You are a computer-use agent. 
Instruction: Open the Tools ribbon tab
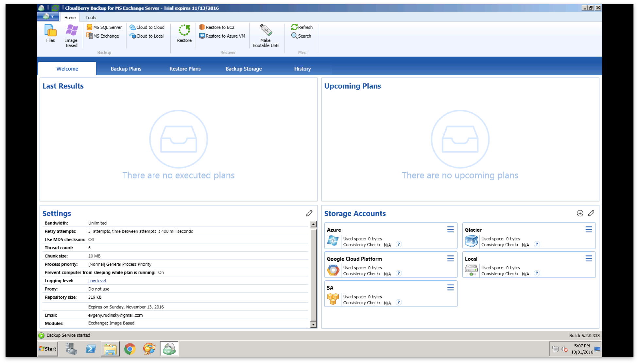coord(91,18)
